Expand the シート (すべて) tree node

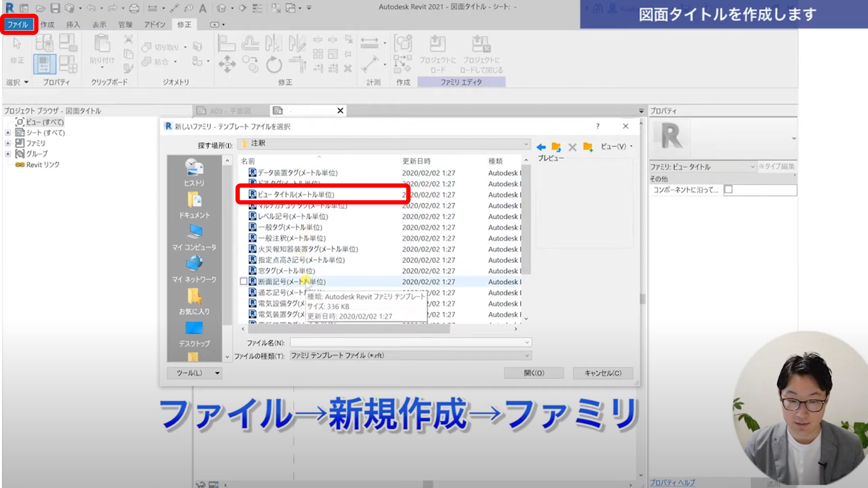click(8, 133)
